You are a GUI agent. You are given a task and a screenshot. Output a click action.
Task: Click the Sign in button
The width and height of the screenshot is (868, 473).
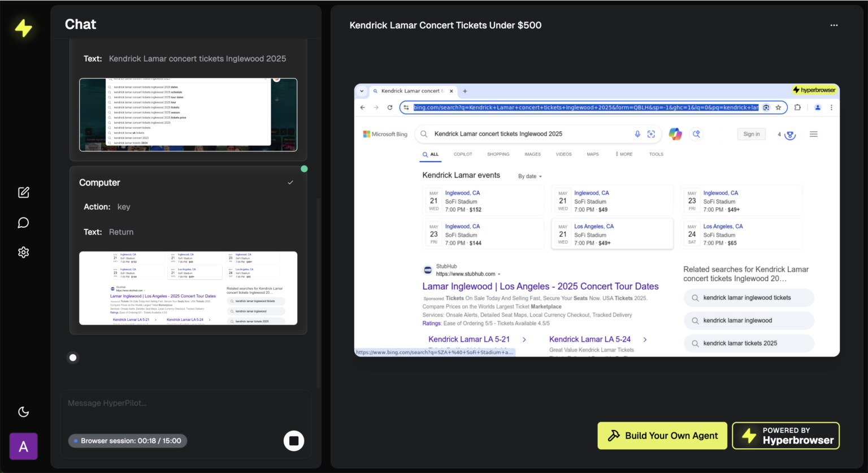coord(751,134)
